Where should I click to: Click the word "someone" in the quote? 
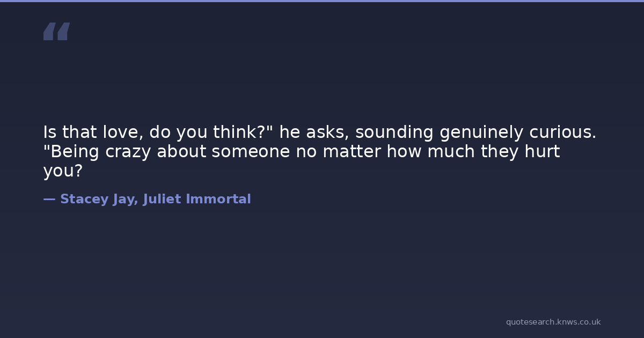tap(251, 152)
